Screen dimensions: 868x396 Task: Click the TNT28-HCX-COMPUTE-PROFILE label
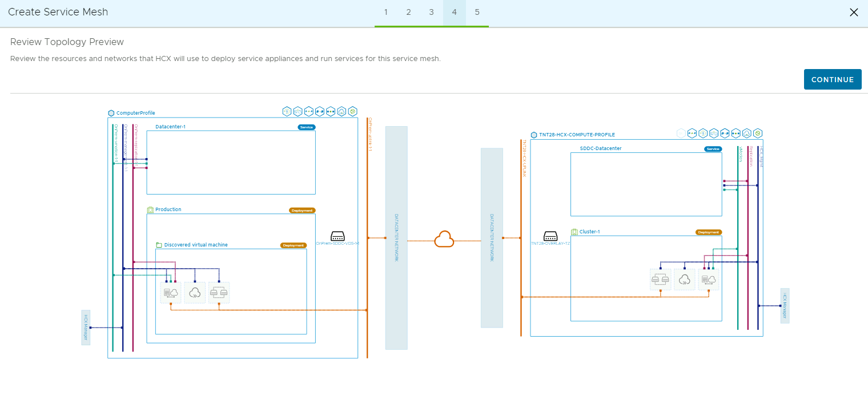(577, 135)
